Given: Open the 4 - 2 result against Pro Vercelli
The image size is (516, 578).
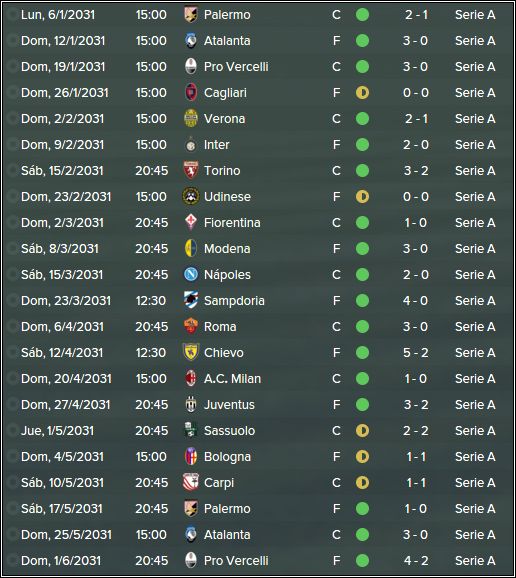Looking at the screenshot, I should coord(416,560).
